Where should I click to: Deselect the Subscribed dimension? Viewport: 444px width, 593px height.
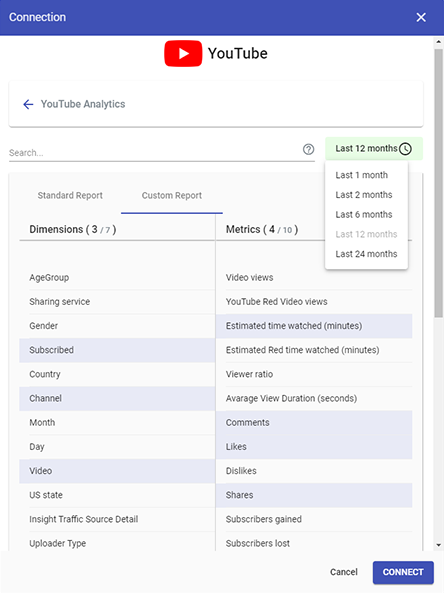pos(117,350)
